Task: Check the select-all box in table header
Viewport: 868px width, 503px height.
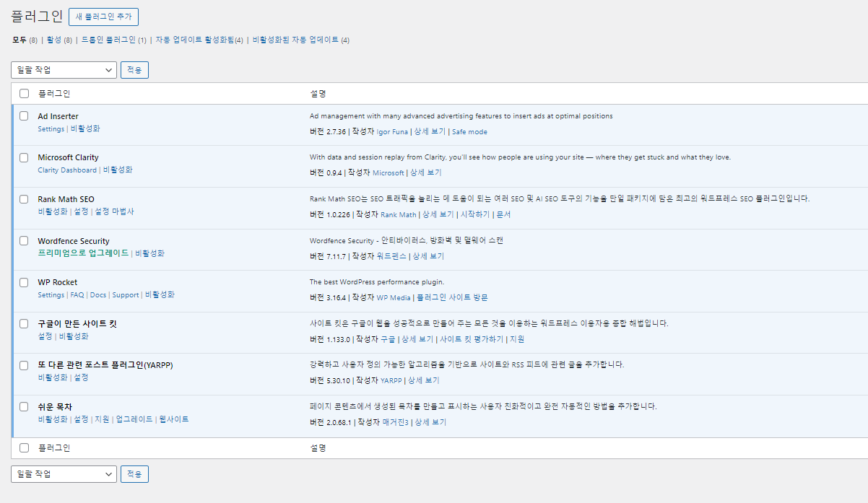Action: pyautogui.click(x=24, y=94)
